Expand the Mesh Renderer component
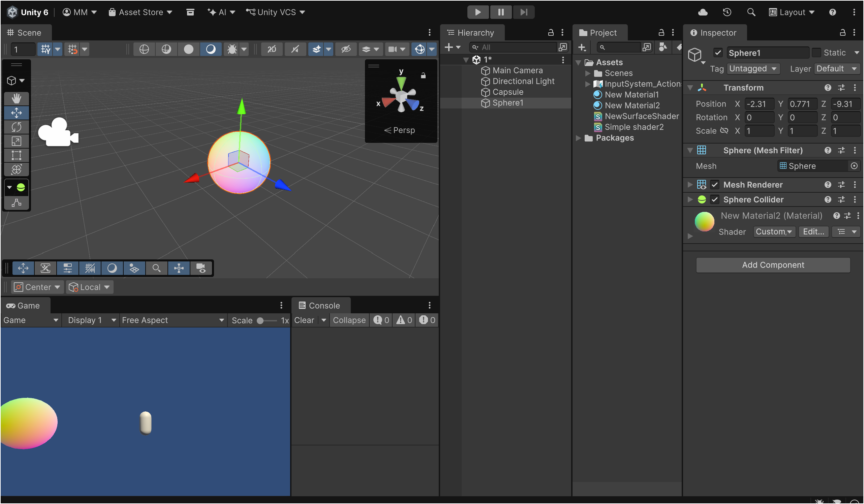The image size is (864, 504). click(x=690, y=185)
